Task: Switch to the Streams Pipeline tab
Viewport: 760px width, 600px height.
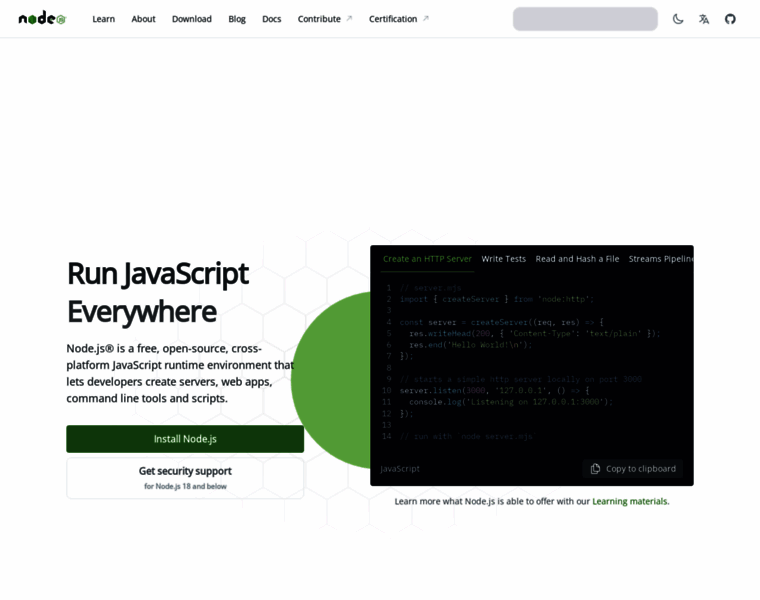Action: [661, 259]
